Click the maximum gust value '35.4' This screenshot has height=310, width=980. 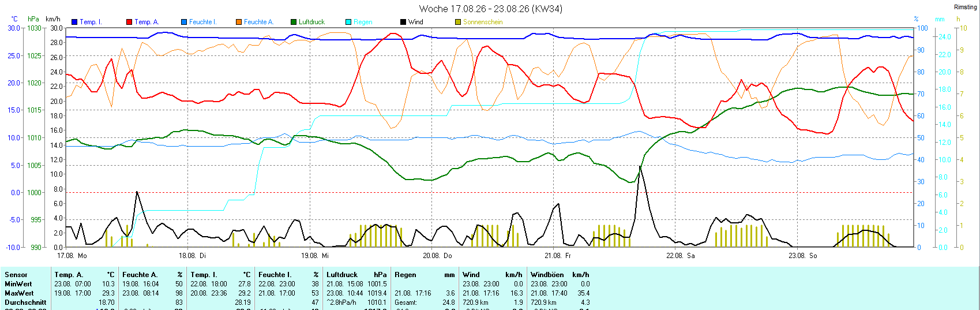click(584, 293)
